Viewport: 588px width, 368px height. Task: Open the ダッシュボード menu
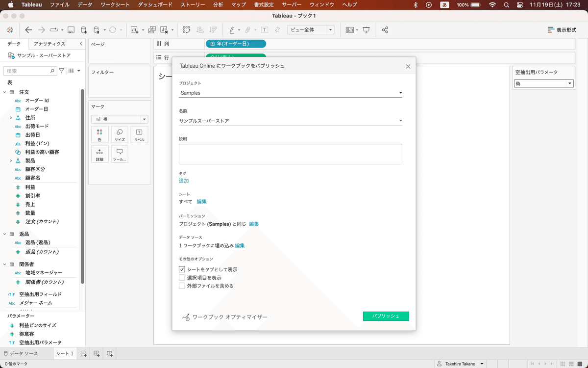click(155, 4)
